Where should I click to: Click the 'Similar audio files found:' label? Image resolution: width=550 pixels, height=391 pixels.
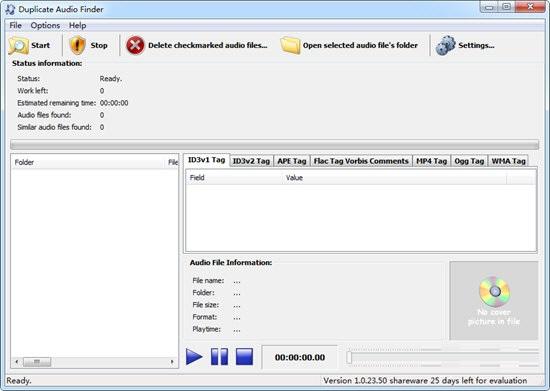click(54, 127)
